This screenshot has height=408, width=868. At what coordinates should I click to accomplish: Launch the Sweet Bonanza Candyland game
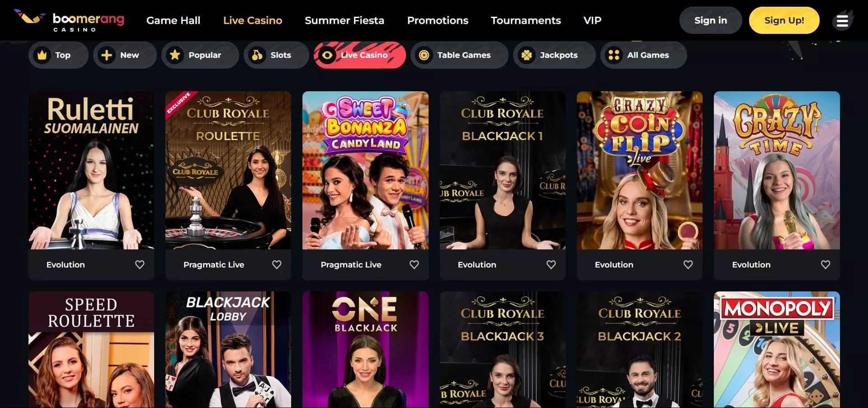(365, 170)
